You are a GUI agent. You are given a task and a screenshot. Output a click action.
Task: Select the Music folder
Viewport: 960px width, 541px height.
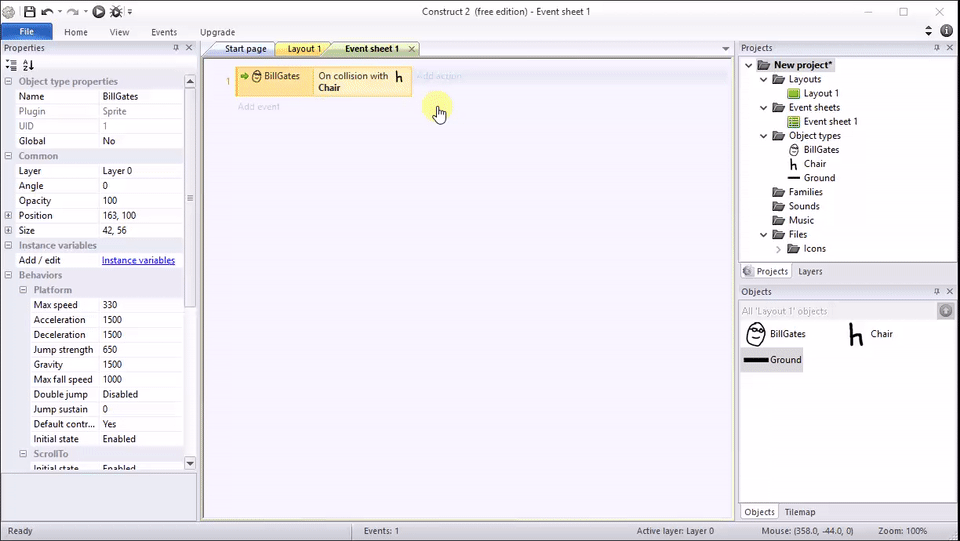click(x=801, y=220)
